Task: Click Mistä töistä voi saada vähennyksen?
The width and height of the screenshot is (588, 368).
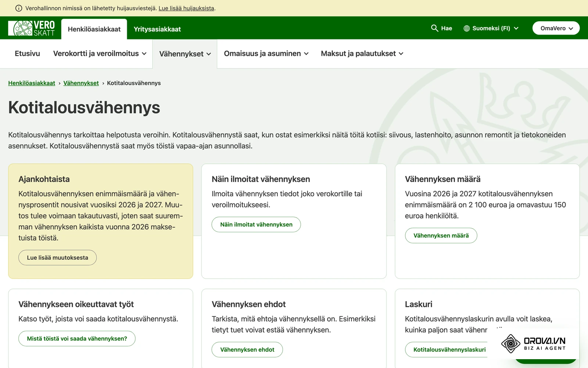Action: (x=77, y=339)
